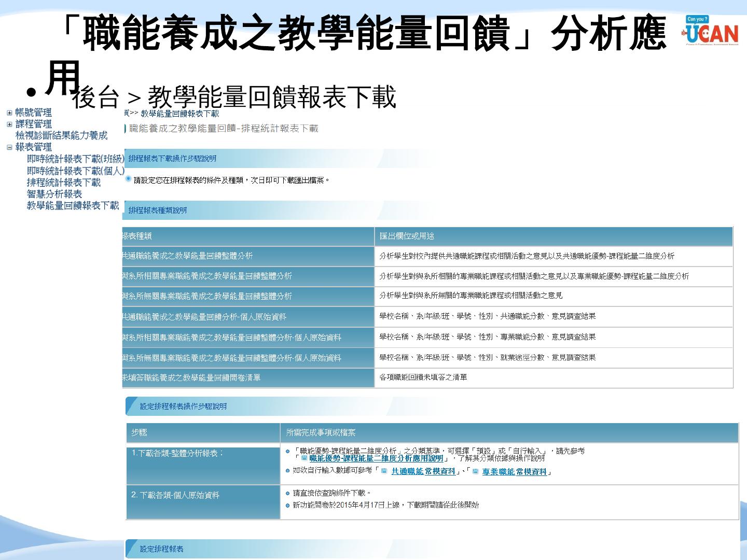The width and height of the screenshot is (747, 560).
Task: Open 智慧分析報表 from the sidebar
Action: click(x=54, y=194)
